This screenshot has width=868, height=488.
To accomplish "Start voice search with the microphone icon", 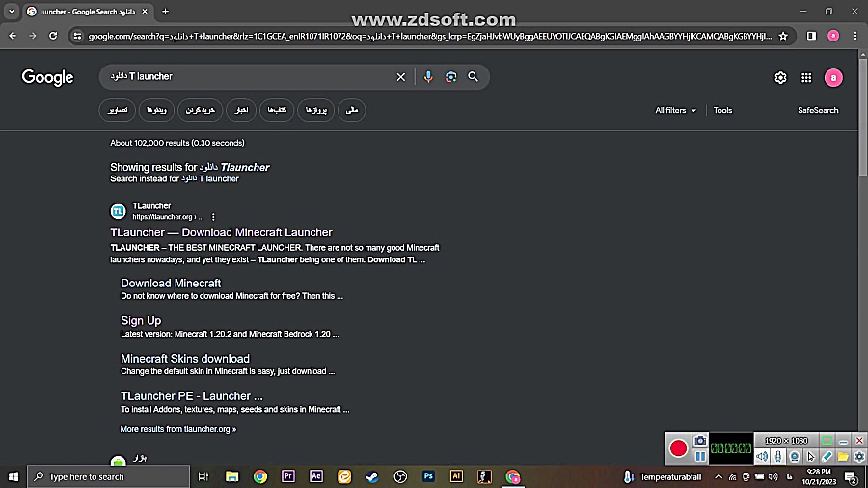I will (428, 77).
